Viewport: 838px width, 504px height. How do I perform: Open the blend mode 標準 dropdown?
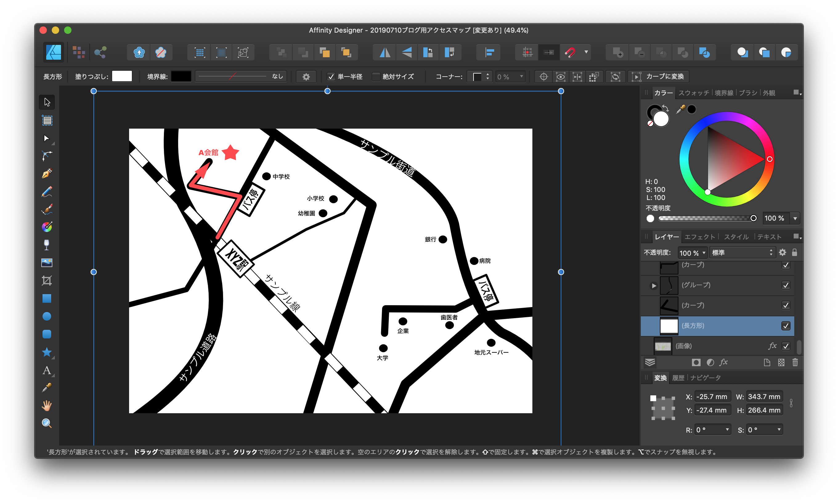742,253
